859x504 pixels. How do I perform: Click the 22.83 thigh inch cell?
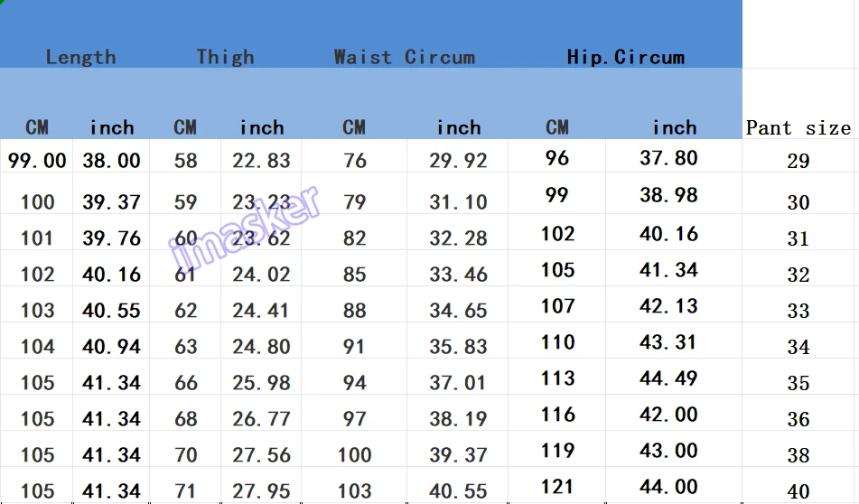(261, 161)
